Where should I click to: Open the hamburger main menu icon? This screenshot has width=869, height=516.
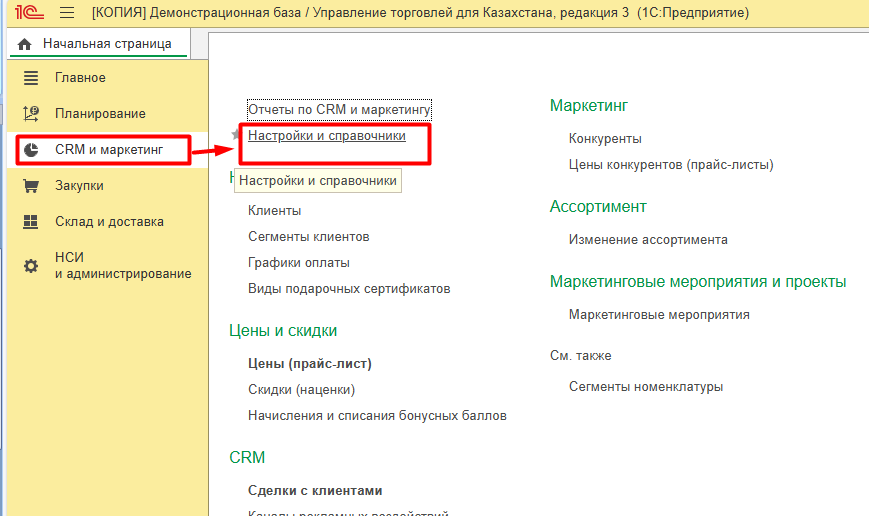pos(67,13)
